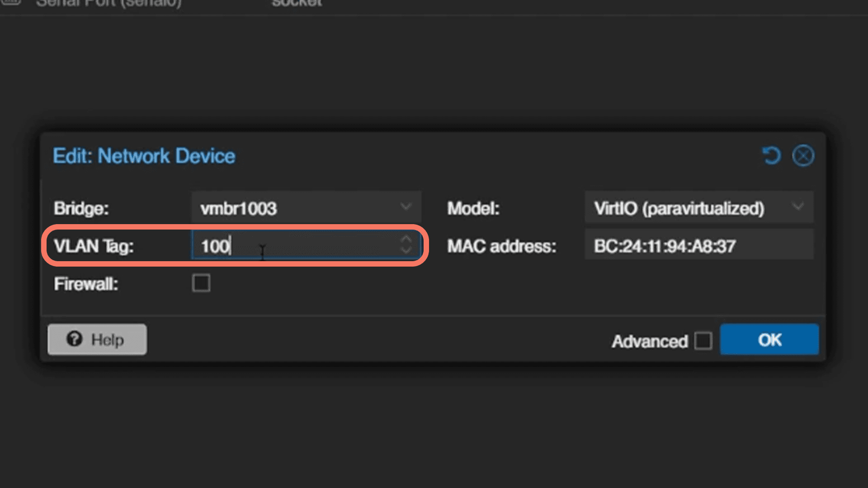868x488 pixels.
Task: Close the Edit: Network Device dialog
Action: coord(803,156)
